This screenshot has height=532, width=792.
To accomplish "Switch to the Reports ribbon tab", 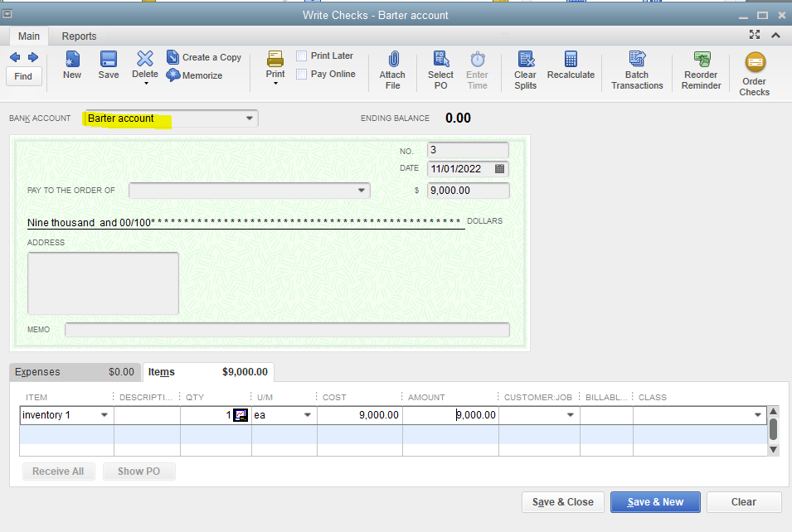I will coord(80,36).
